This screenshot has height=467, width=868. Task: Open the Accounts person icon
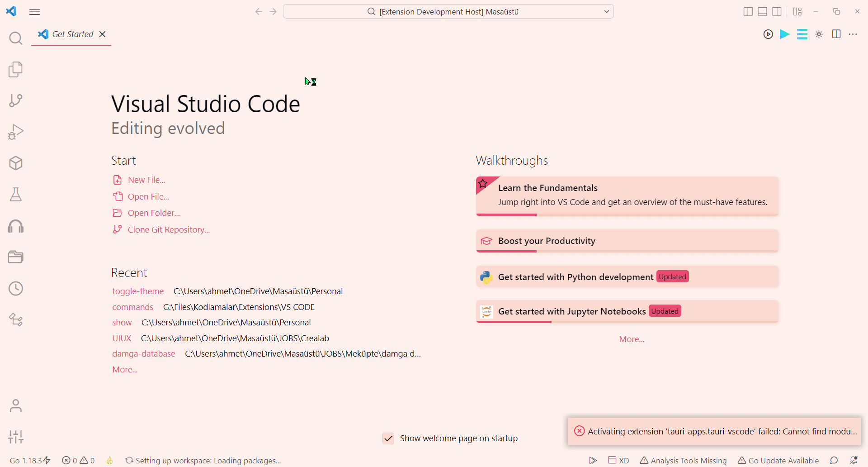coord(16,405)
